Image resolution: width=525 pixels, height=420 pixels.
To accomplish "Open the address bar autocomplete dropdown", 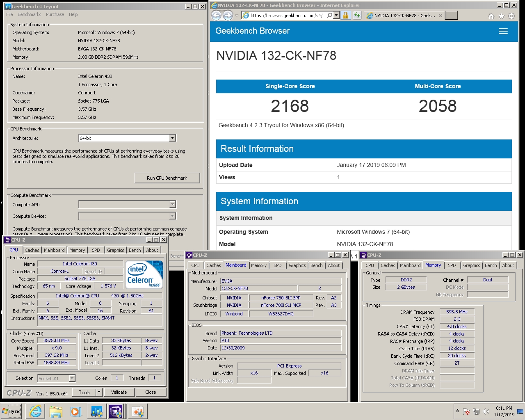I will tap(336, 15).
